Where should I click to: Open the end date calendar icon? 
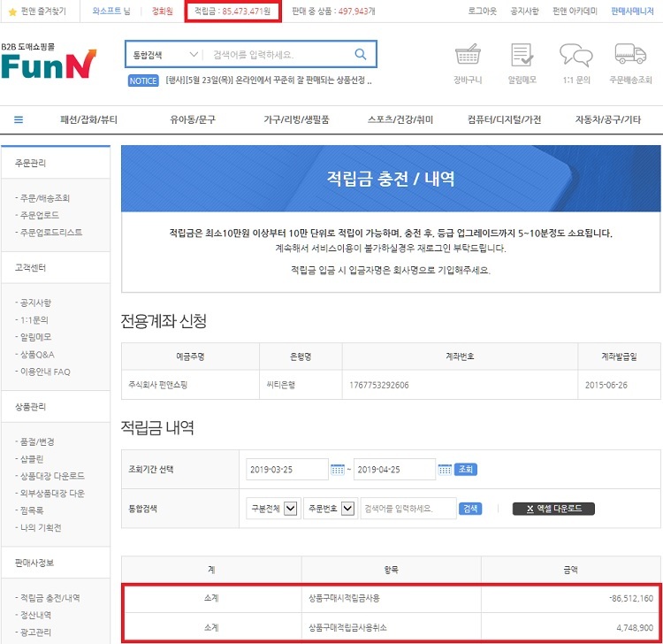445,469
